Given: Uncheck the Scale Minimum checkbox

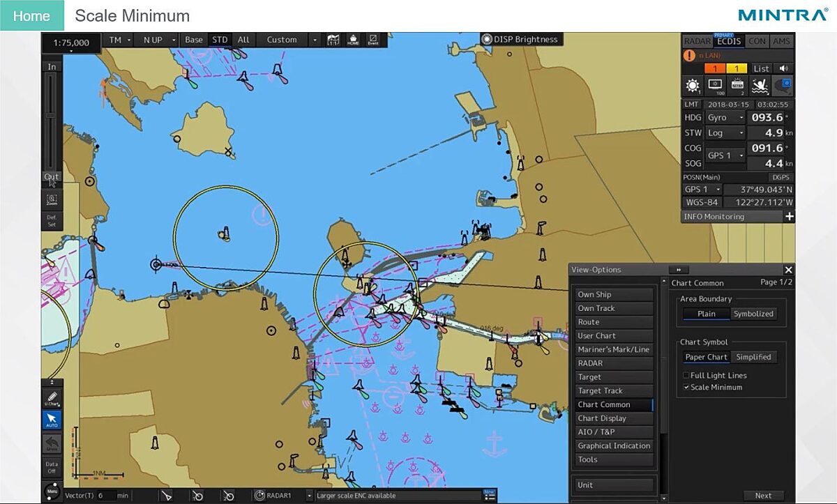Looking at the screenshot, I should pyautogui.click(x=686, y=388).
